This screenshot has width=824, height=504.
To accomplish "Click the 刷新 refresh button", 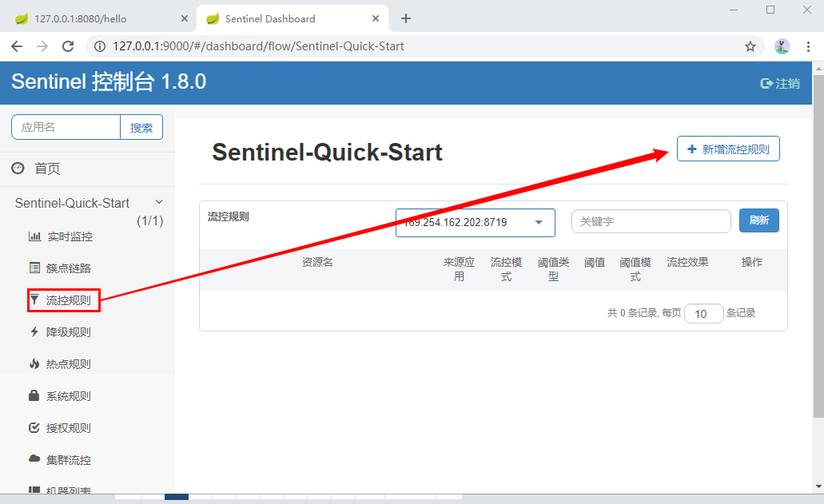I will [x=758, y=220].
